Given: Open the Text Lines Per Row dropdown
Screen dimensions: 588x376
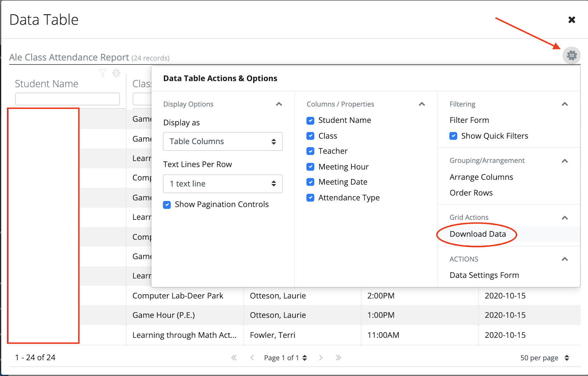Looking at the screenshot, I should click(223, 184).
